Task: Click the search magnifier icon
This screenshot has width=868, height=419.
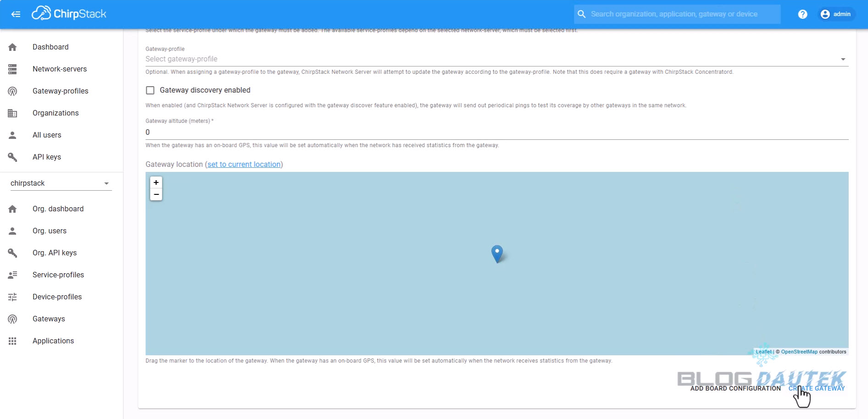Action: (581, 14)
